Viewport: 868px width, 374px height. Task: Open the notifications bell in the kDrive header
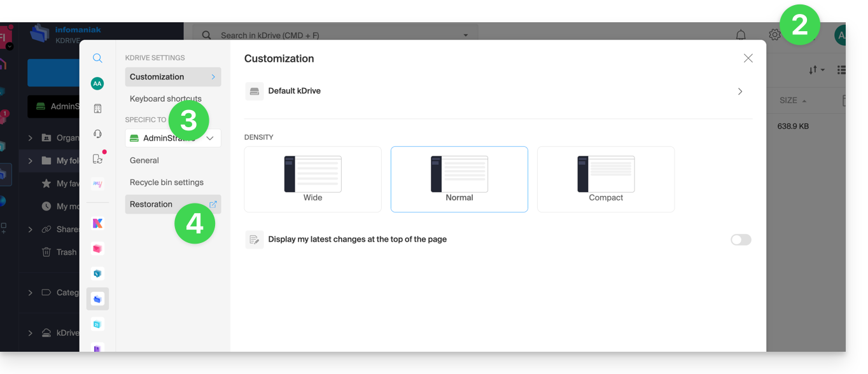tap(741, 35)
